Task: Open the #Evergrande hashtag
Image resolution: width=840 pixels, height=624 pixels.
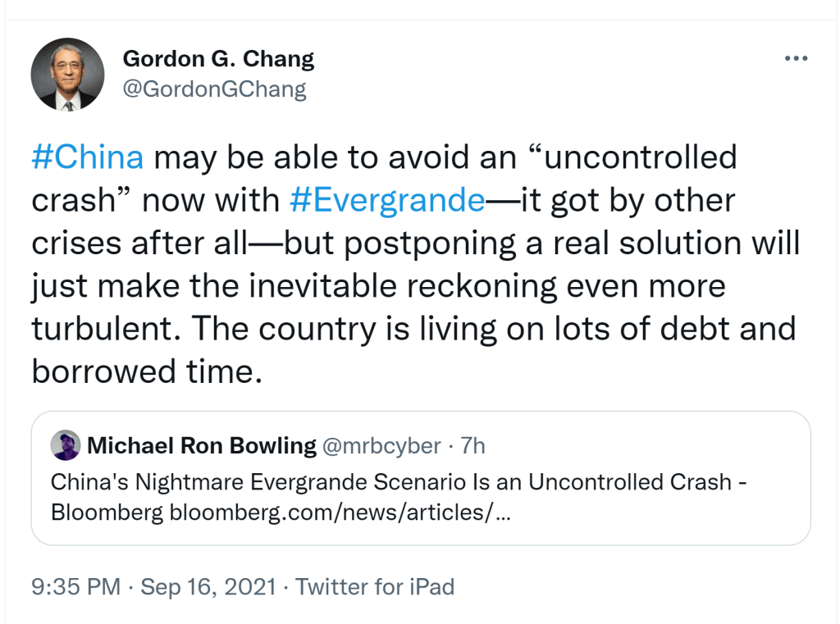Action: point(388,201)
